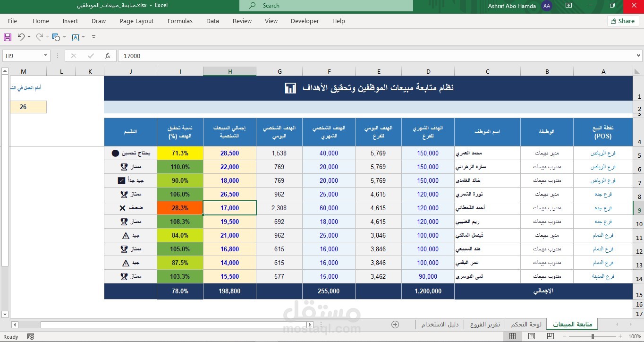Click the text box icon in Quick Access Toolbar
Image resolution: width=644 pixels, height=342 pixels.
click(x=76, y=37)
